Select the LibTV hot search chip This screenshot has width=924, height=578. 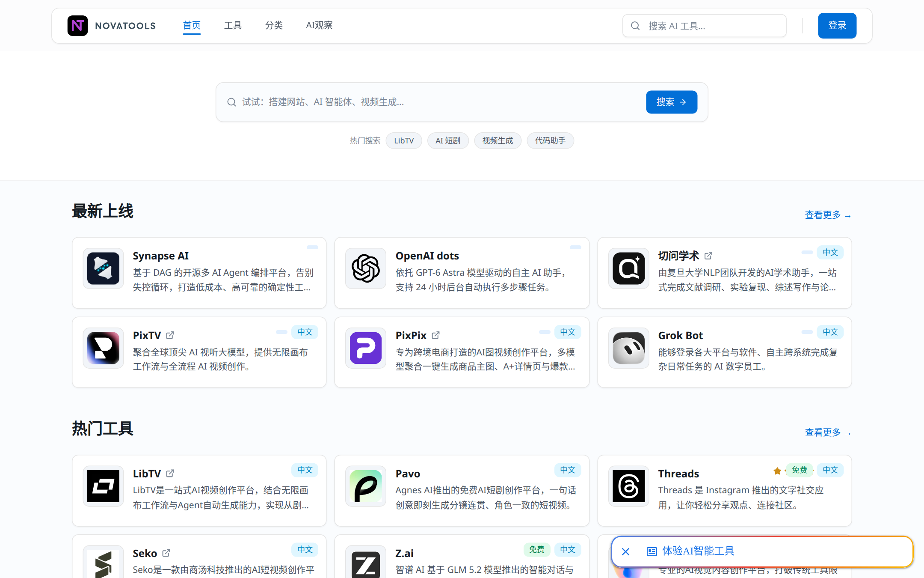[404, 140]
